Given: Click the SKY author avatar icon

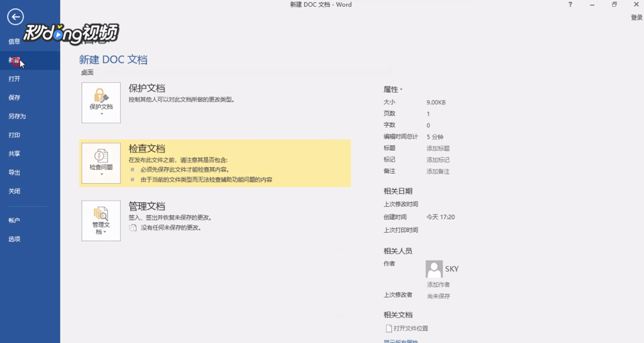Looking at the screenshot, I should pyautogui.click(x=434, y=269).
